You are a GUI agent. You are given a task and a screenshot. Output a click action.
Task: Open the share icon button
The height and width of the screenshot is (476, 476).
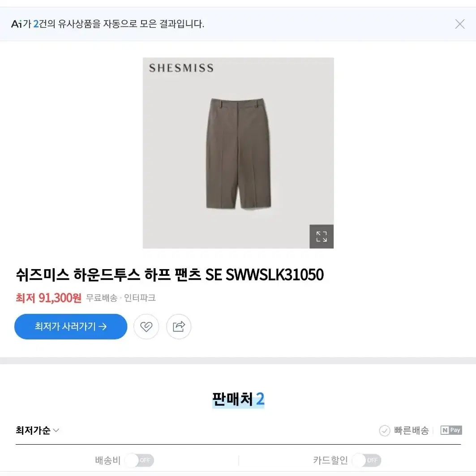[x=179, y=326]
